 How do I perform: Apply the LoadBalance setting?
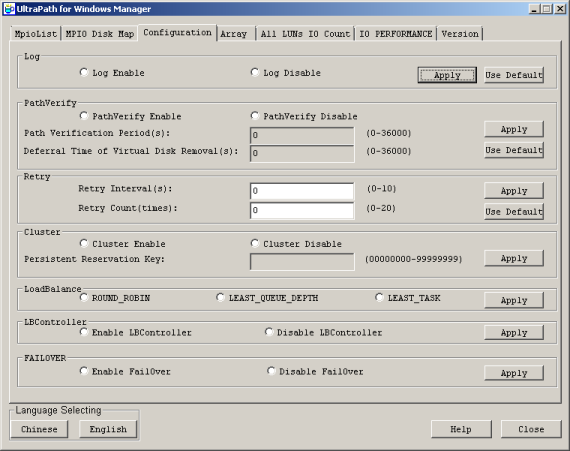pyautogui.click(x=514, y=300)
